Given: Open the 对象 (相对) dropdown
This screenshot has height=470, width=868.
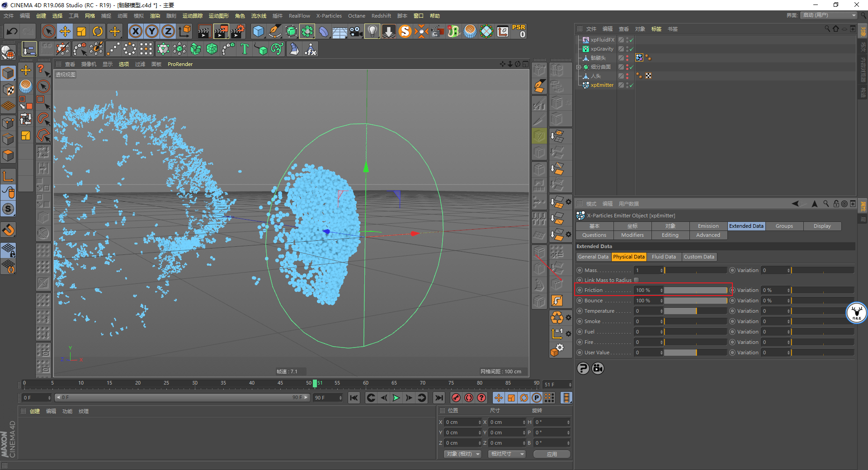Looking at the screenshot, I should (462, 454).
